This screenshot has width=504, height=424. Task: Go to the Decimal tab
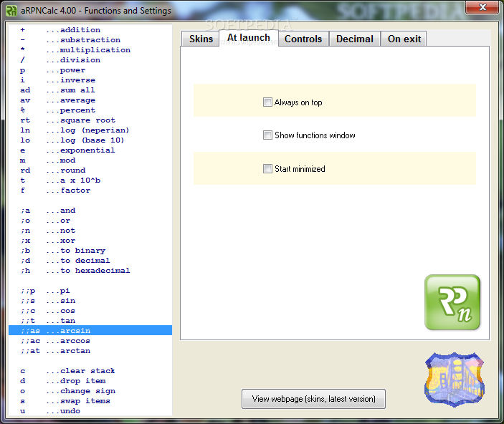[x=355, y=39]
